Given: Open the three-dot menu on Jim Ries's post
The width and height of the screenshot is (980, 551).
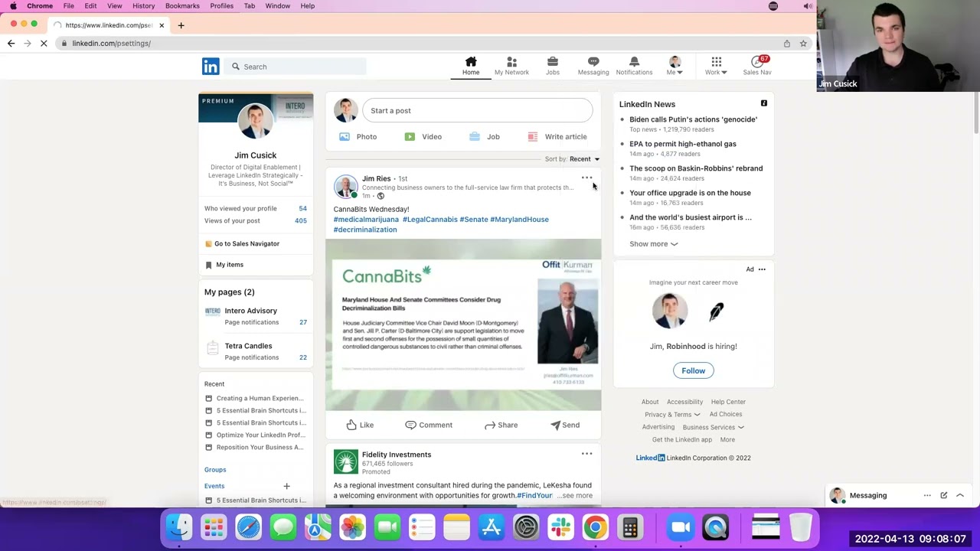Looking at the screenshot, I should point(586,178).
